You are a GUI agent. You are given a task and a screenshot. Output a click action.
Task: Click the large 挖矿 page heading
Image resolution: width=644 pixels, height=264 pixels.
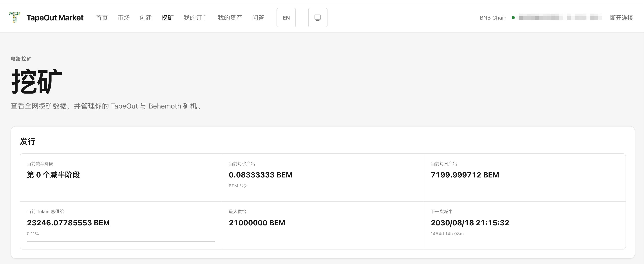coord(37,81)
